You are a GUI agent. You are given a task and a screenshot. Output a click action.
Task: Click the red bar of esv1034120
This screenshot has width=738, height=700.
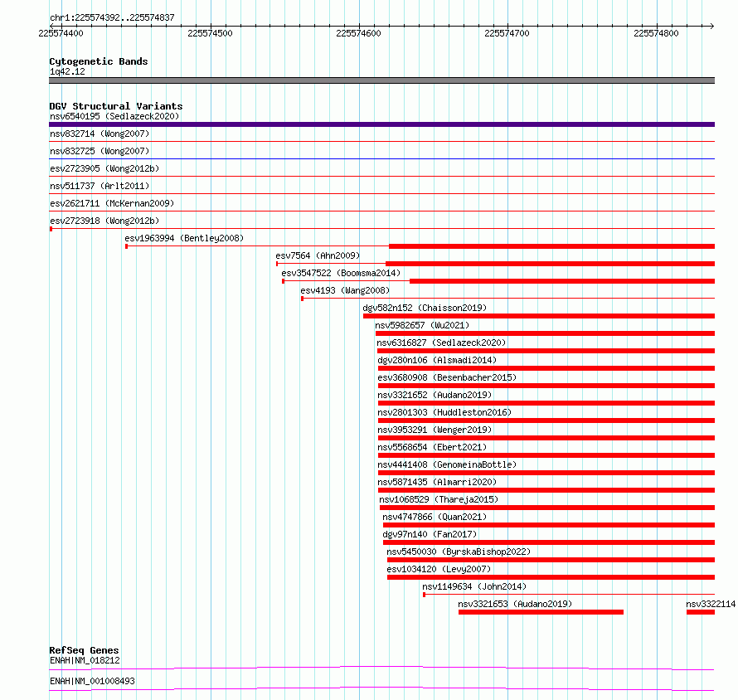coord(551,577)
